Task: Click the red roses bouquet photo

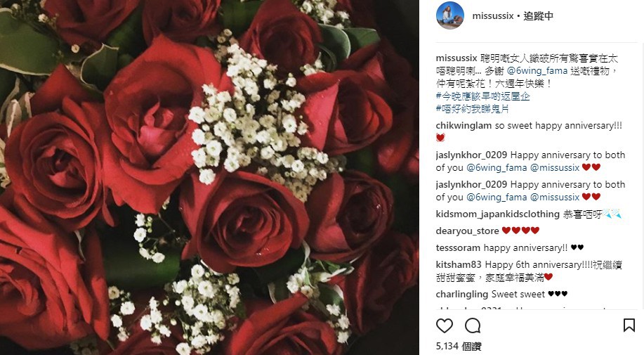Action: 209,177
